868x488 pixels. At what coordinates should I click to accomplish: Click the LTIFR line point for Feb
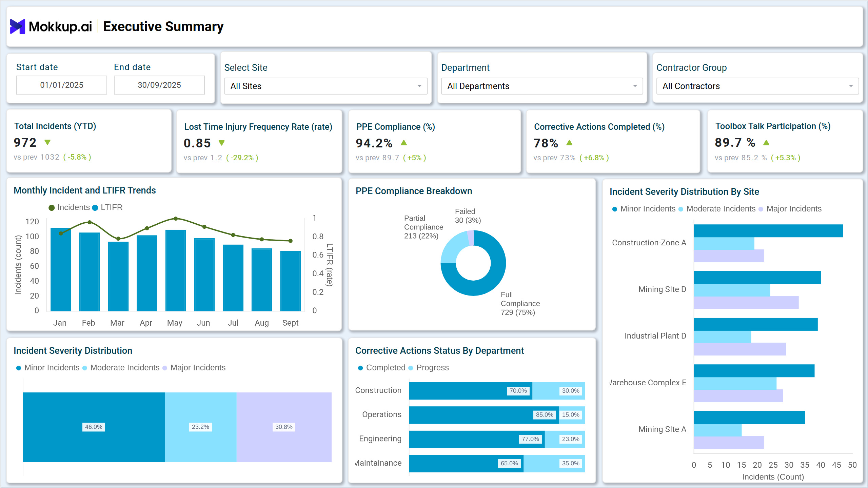pos(90,222)
